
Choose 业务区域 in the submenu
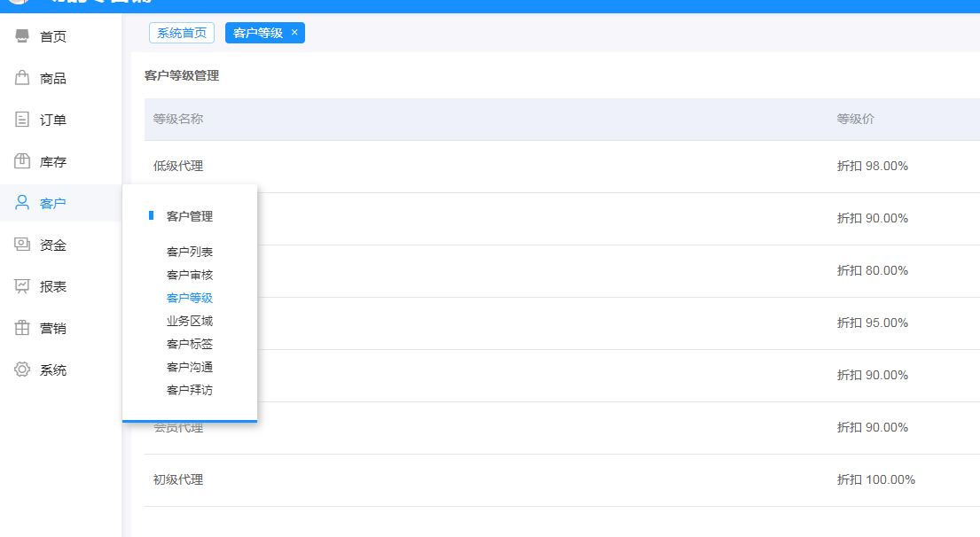click(x=190, y=321)
